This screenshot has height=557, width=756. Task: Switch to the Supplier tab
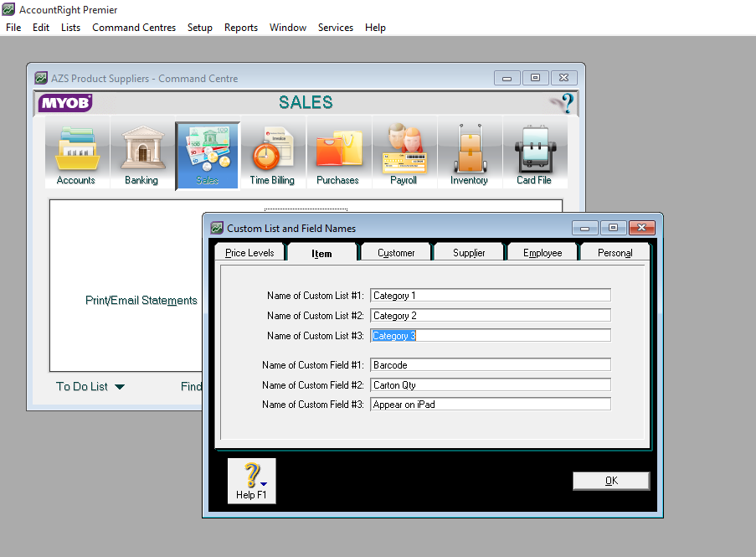point(469,253)
